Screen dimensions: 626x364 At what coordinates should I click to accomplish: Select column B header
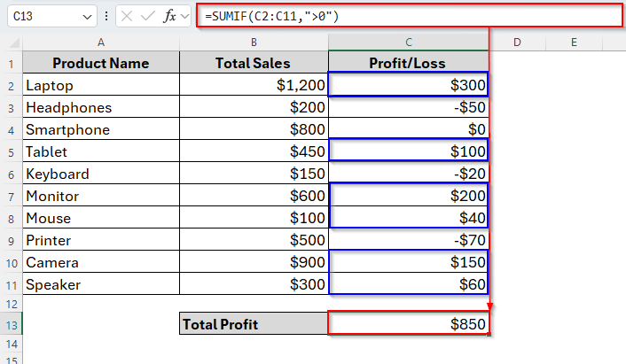coord(254,43)
